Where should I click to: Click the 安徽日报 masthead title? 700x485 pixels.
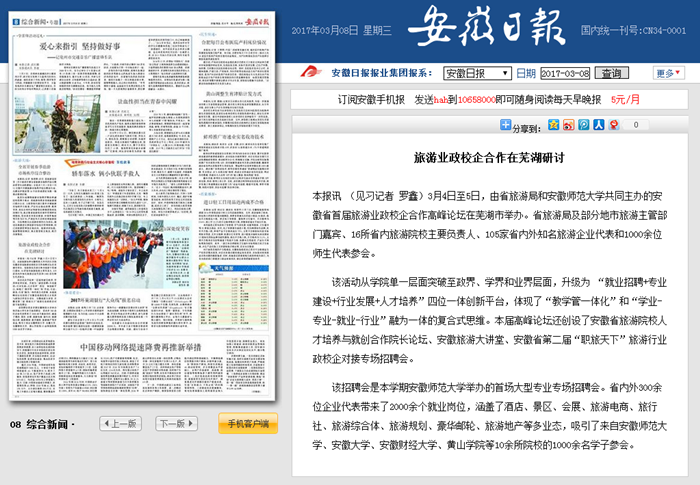(487, 27)
